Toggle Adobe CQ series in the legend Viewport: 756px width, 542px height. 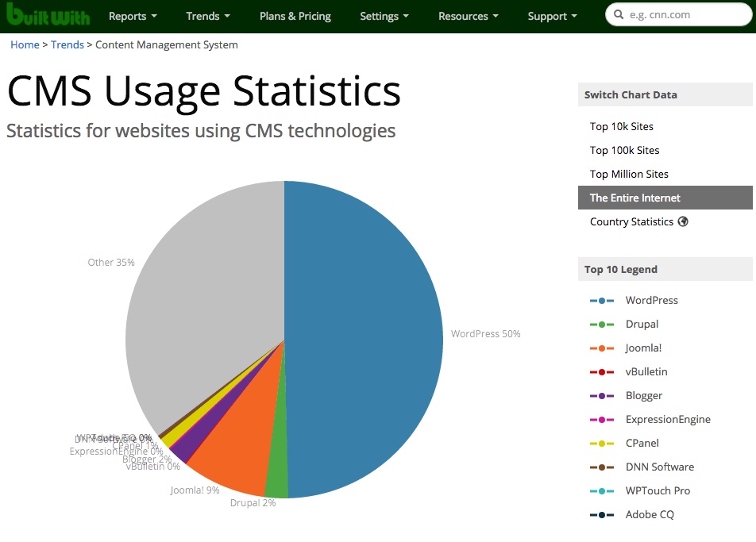click(x=631, y=514)
